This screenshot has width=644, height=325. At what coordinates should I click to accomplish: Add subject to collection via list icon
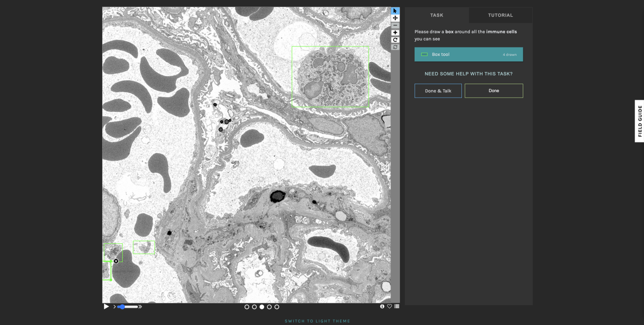coord(396,306)
